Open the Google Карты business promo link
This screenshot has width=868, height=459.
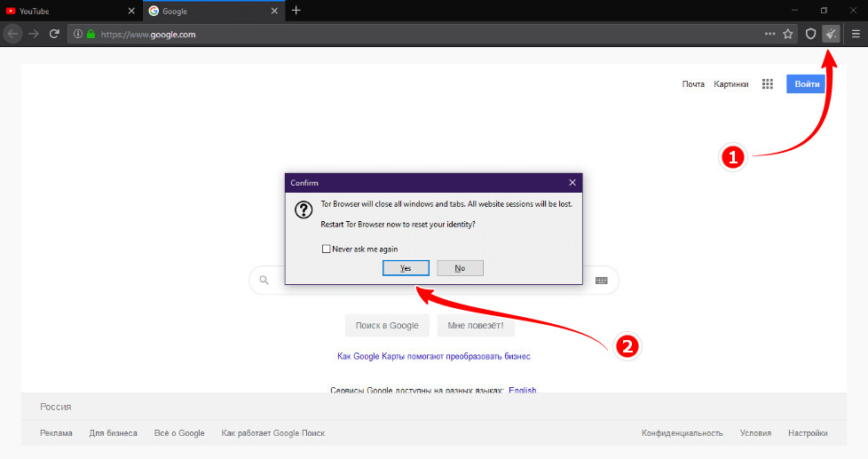pos(433,357)
